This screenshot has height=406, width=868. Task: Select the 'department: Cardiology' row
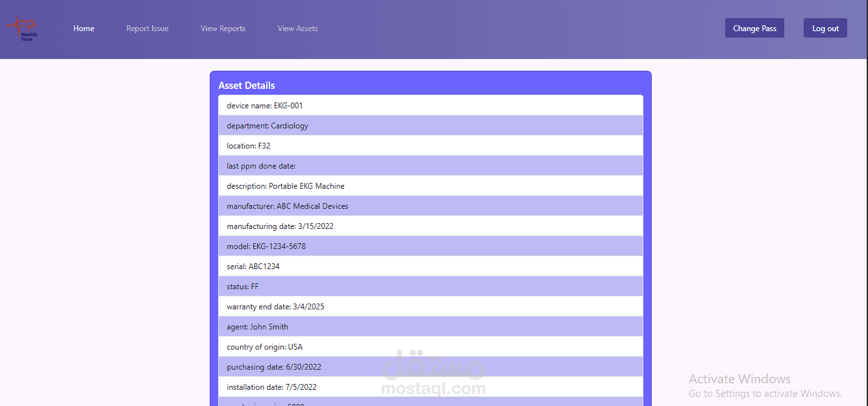point(430,126)
